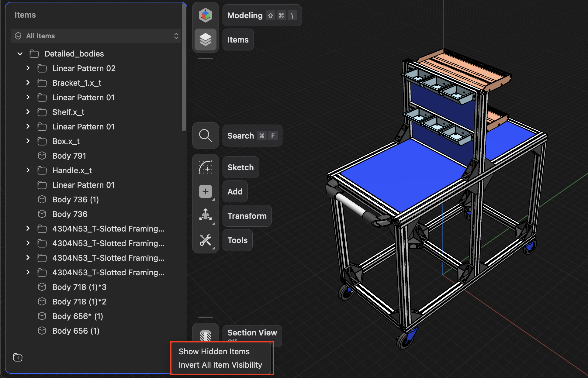588x378 pixels.
Task: Click the Sketch label button
Action: [x=240, y=167]
